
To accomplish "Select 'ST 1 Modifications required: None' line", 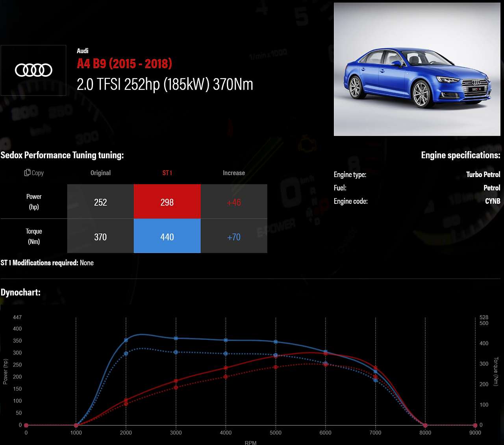I will (x=47, y=263).
